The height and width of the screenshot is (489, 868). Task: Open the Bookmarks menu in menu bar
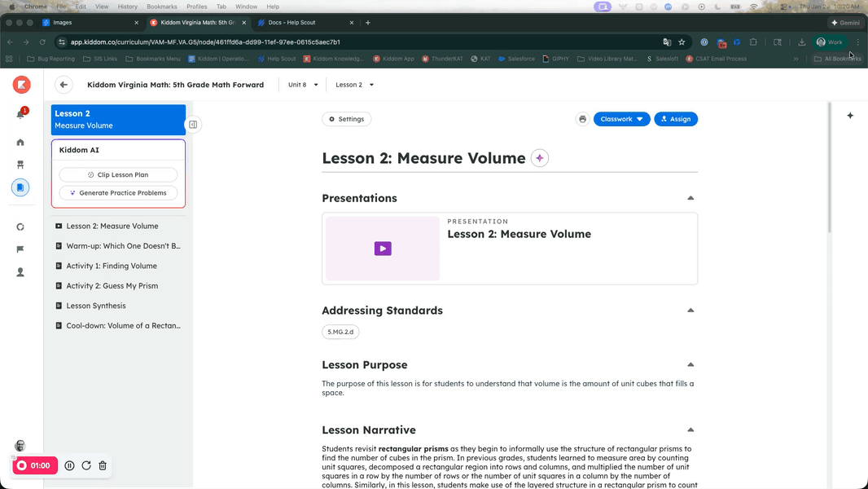pos(162,7)
